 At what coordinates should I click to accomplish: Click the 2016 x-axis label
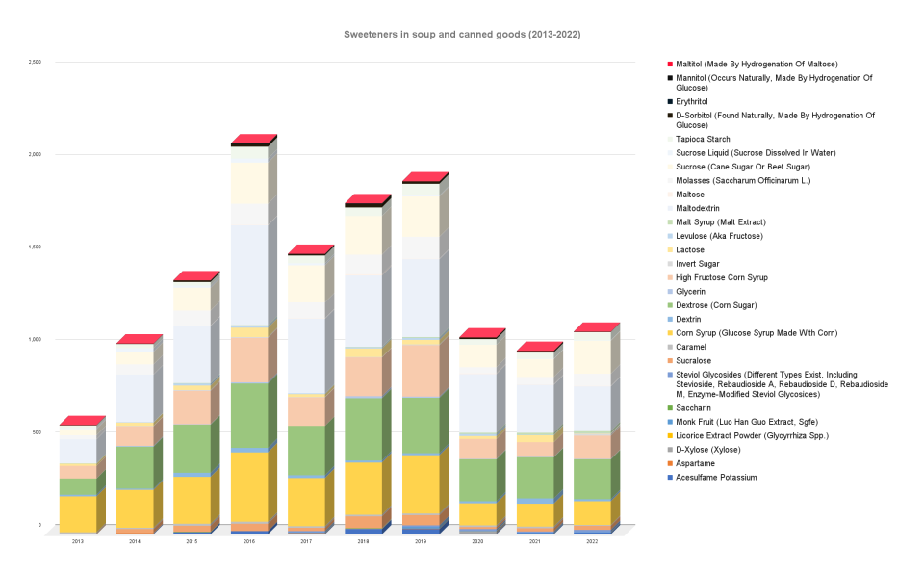point(249,542)
